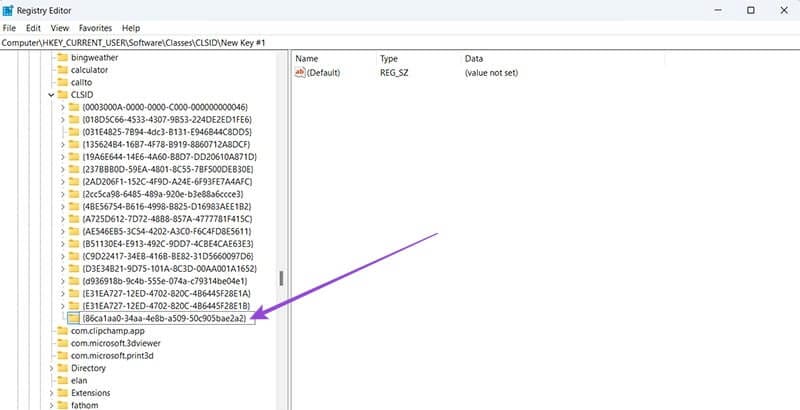Screen dimensions: 800x410
Task: Expand the {D3E34B21-9D75-101A-8C3D-00AA001A1652} key
Action: (62, 269)
